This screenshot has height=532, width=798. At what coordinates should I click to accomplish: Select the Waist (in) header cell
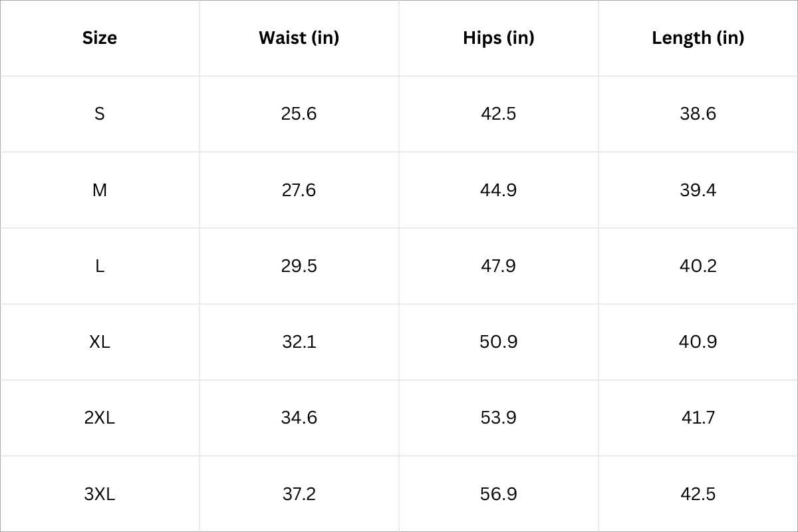(299, 38)
